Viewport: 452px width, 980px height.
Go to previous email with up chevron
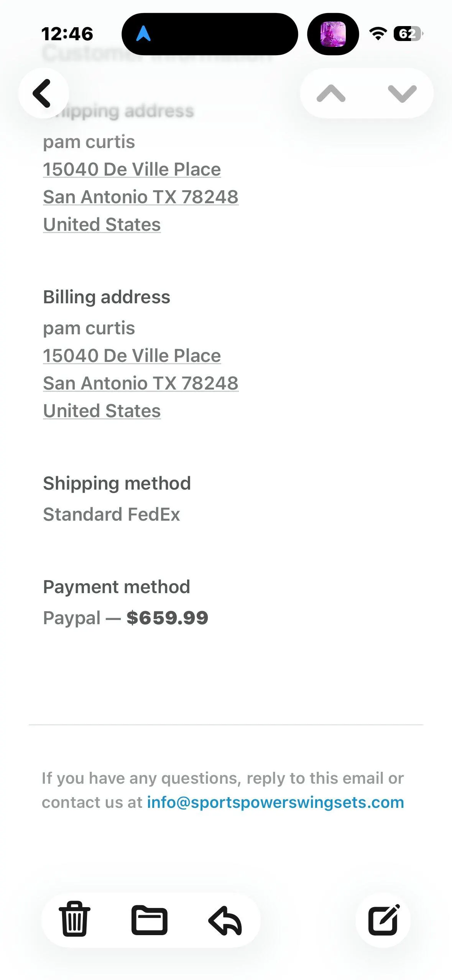331,94
